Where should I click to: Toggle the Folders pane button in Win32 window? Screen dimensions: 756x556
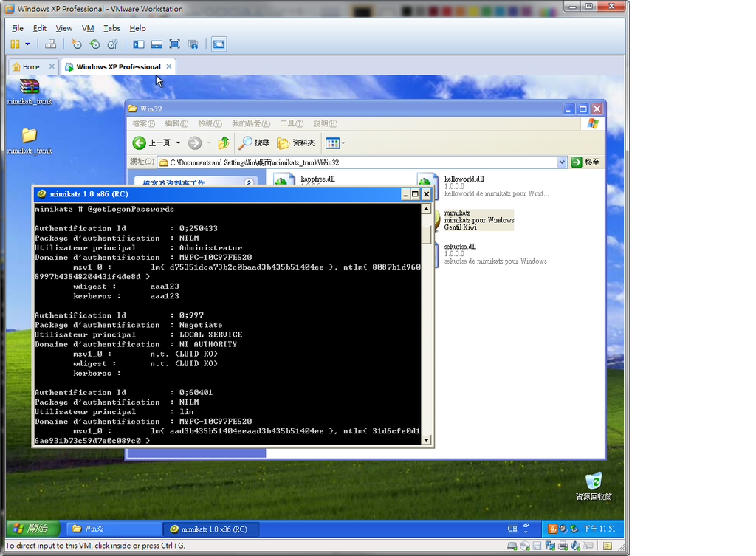[x=295, y=143]
